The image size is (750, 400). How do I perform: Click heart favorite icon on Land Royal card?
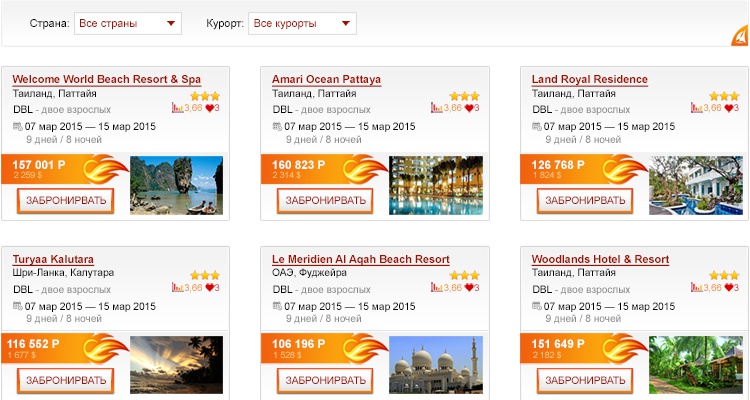(x=729, y=108)
